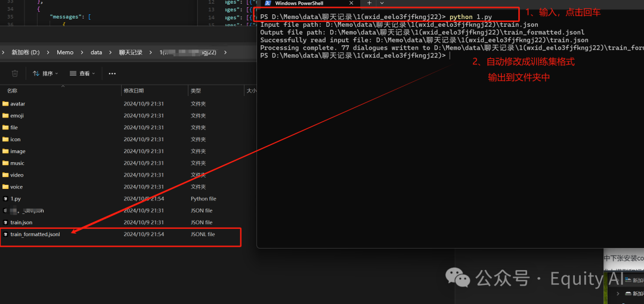Click the modified date of the music folder

coord(144,163)
